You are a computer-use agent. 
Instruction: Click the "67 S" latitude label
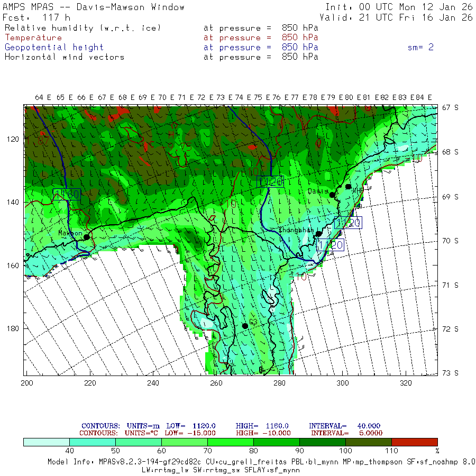point(451,108)
